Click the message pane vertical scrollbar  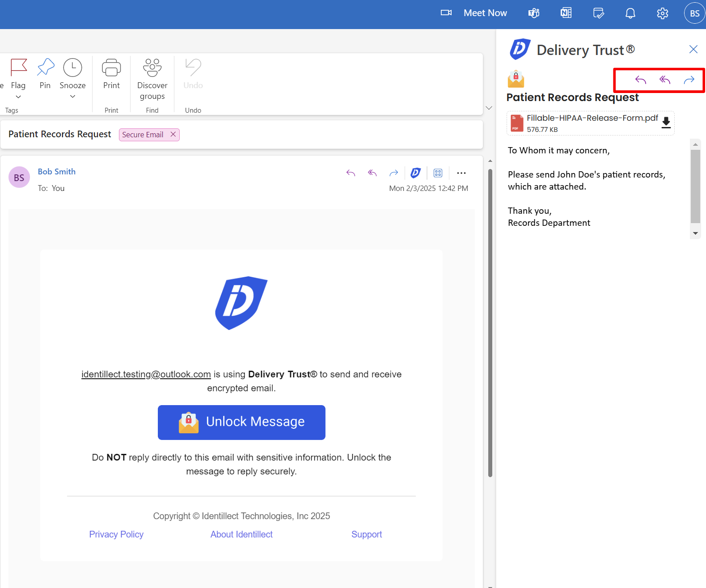coord(490,322)
